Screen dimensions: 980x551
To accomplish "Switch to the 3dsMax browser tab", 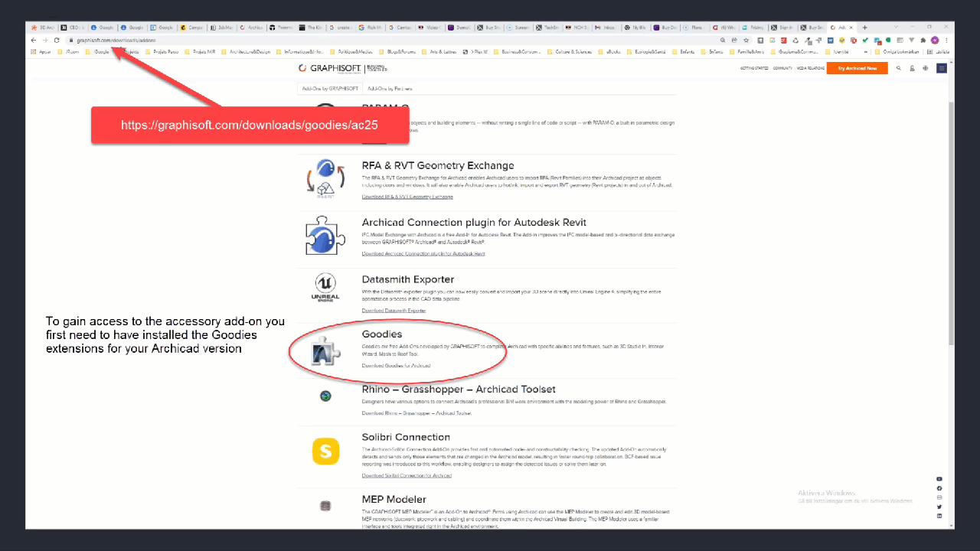I will [x=221, y=27].
